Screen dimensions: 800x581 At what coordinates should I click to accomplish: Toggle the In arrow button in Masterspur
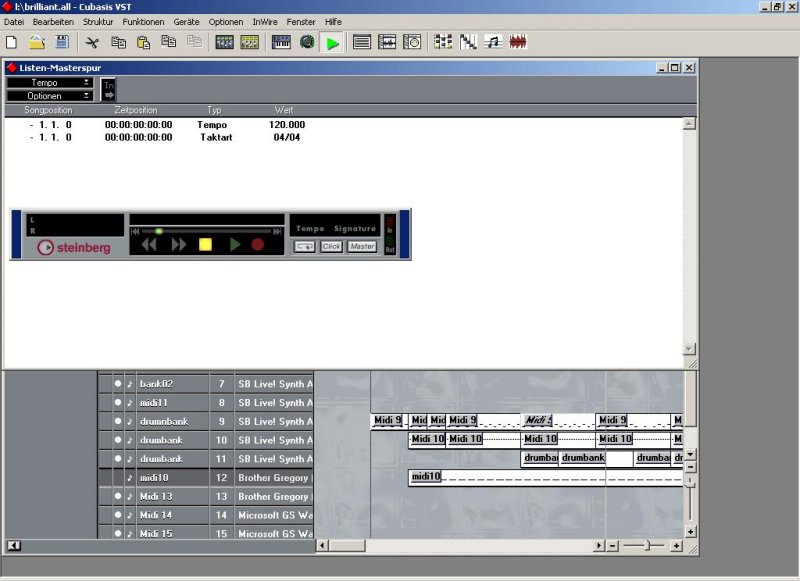pyautogui.click(x=109, y=90)
